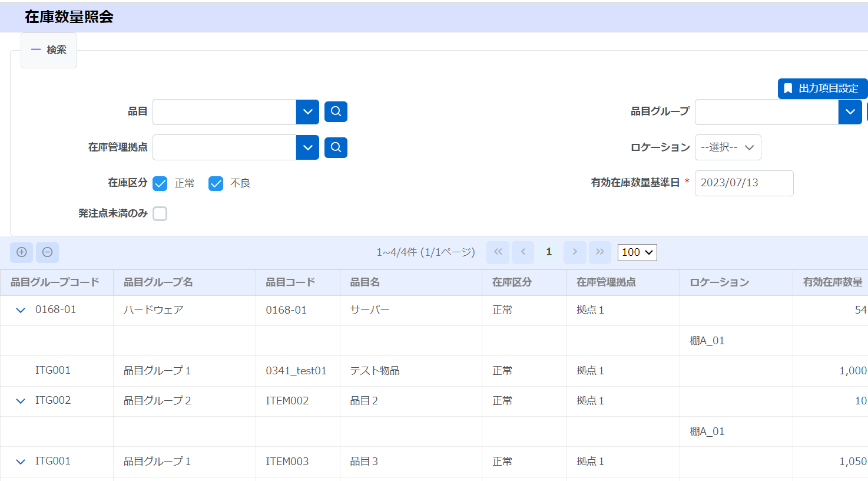Select the テスト物品 item name cell

411,371
